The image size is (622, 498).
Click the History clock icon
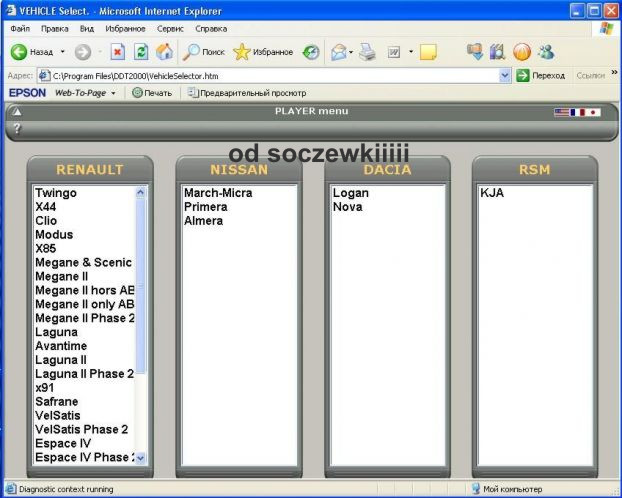point(311,52)
